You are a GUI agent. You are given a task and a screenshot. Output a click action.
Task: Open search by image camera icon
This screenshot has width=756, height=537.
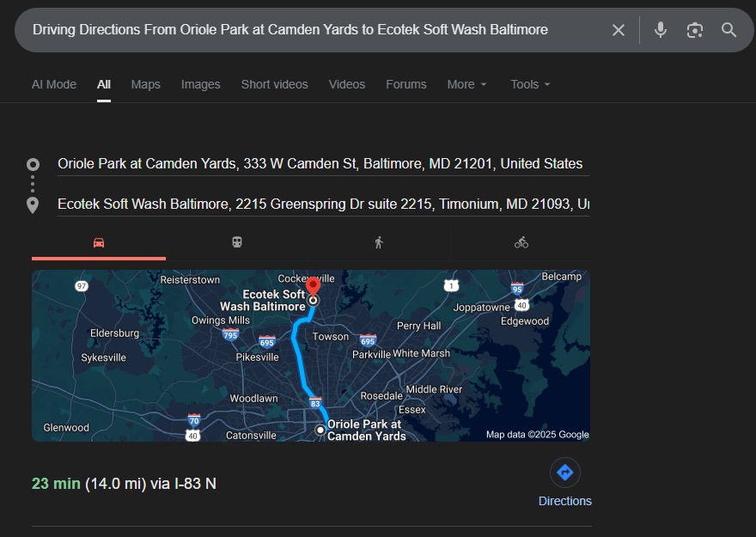click(695, 30)
